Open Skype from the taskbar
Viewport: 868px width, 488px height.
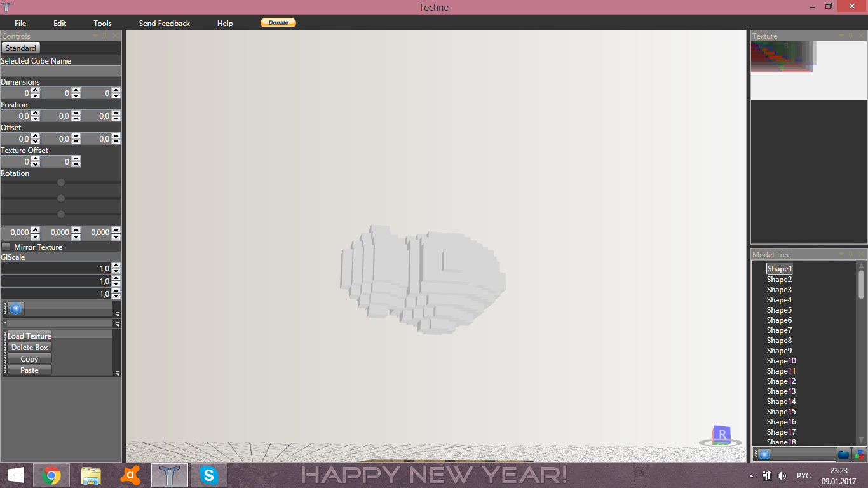[208, 475]
